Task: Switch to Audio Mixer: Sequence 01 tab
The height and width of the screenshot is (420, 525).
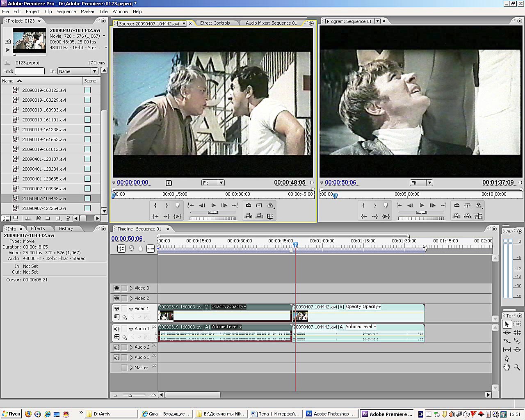Action: click(x=271, y=23)
